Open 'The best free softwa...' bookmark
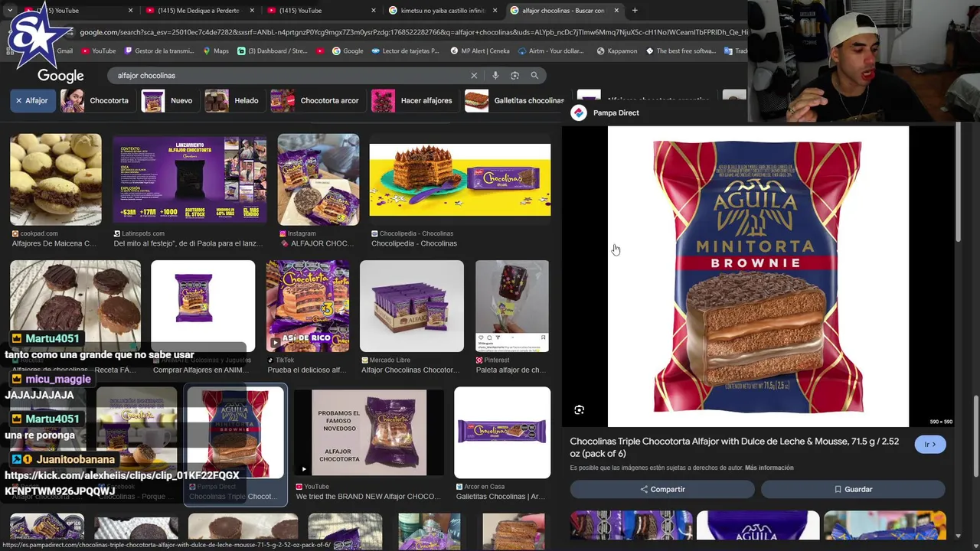This screenshot has width=980, height=551. tap(681, 51)
